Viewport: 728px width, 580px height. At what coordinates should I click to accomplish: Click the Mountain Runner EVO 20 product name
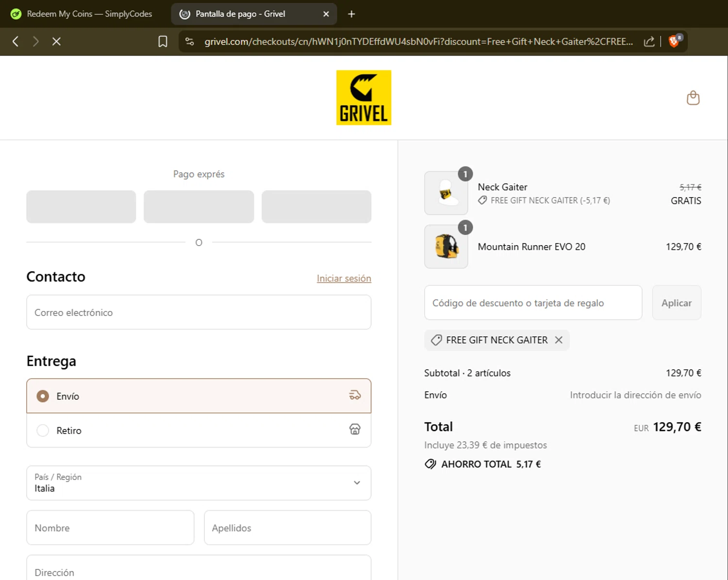(x=531, y=247)
